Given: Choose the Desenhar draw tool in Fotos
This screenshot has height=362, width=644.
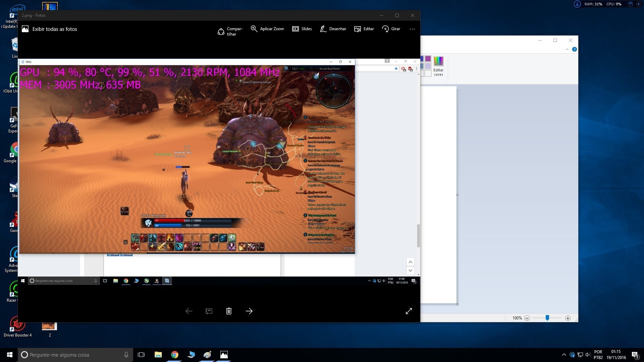Looking at the screenshot, I should click(333, 29).
